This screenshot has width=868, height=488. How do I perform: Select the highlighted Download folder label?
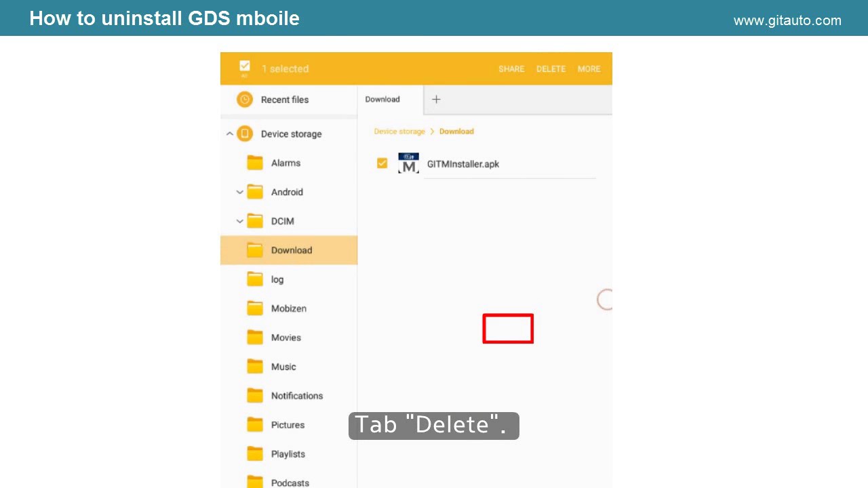[292, 251]
